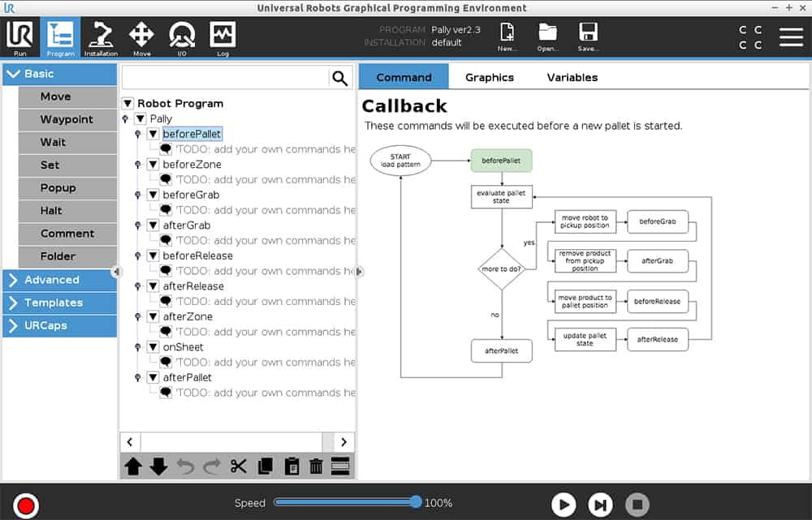Collapse the Pally node in the tree
812x520 pixels.
(140, 119)
